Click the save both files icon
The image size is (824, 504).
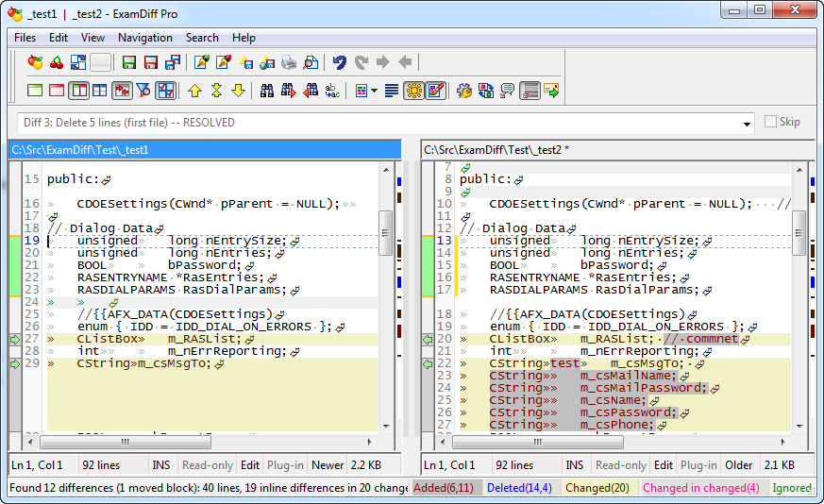[173, 62]
